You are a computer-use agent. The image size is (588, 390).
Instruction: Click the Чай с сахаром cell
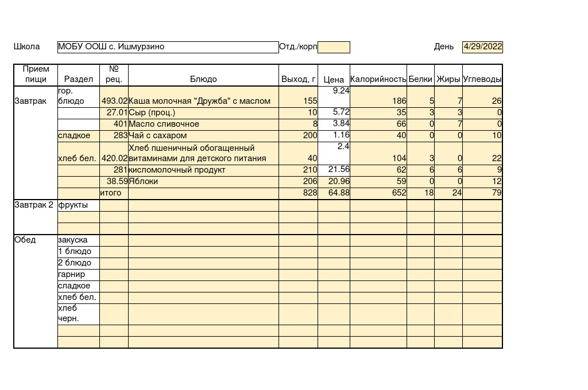[203, 136]
